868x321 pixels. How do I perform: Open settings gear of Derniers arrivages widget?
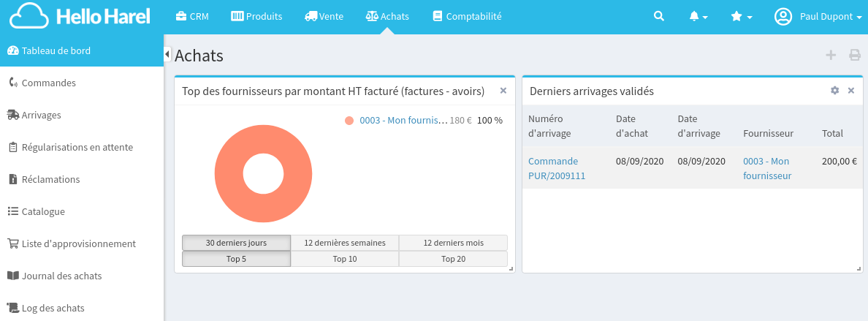(x=834, y=91)
